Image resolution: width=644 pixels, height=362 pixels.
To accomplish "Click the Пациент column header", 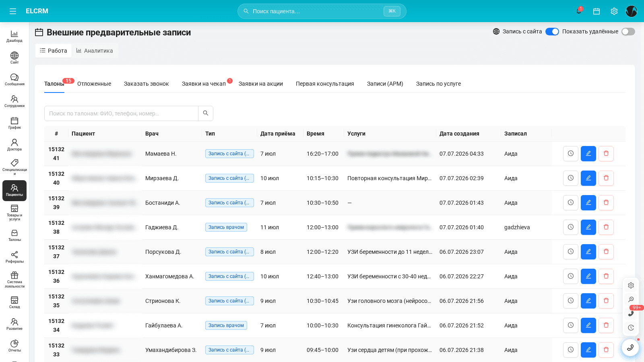I will [83, 134].
